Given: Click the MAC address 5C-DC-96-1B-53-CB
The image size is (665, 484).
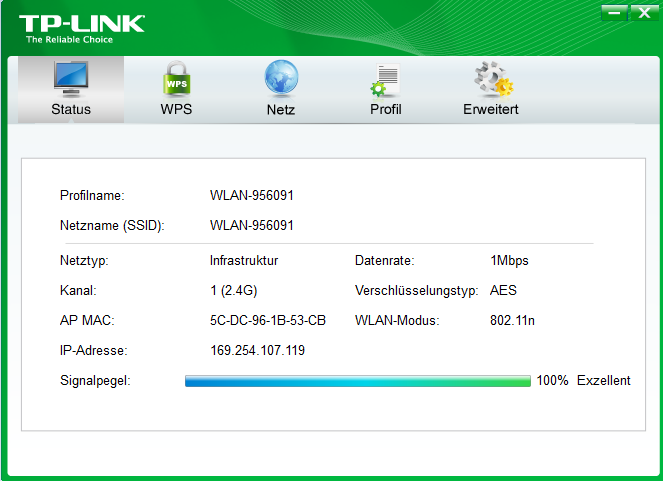Looking at the screenshot, I should point(268,321).
